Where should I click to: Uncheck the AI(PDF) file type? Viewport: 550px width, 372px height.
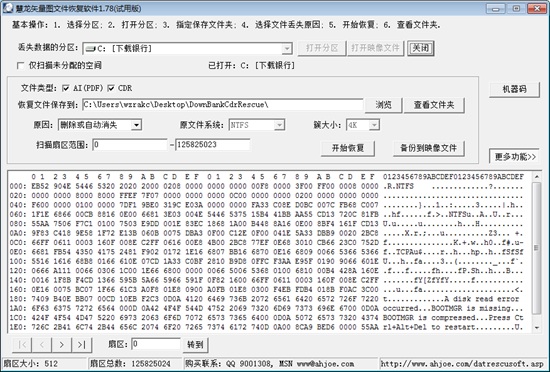65,88
